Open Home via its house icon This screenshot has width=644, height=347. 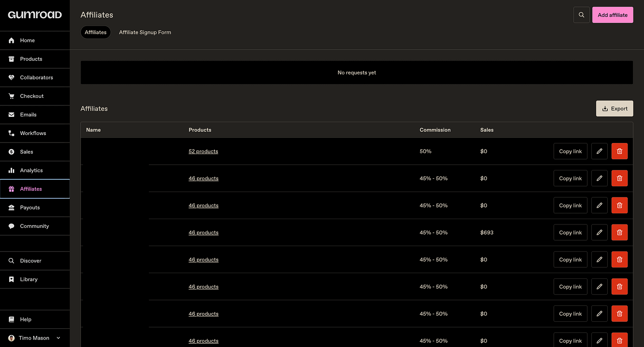(x=11, y=40)
